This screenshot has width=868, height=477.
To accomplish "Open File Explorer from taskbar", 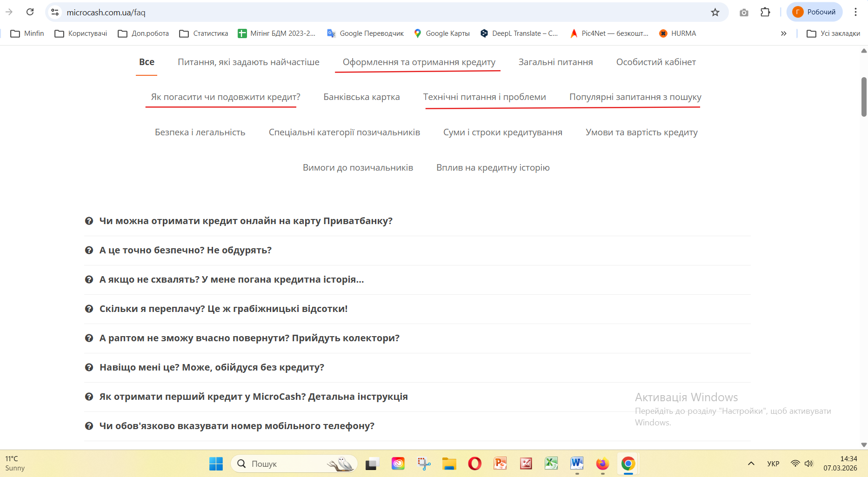I will click(x=449, y=464).
